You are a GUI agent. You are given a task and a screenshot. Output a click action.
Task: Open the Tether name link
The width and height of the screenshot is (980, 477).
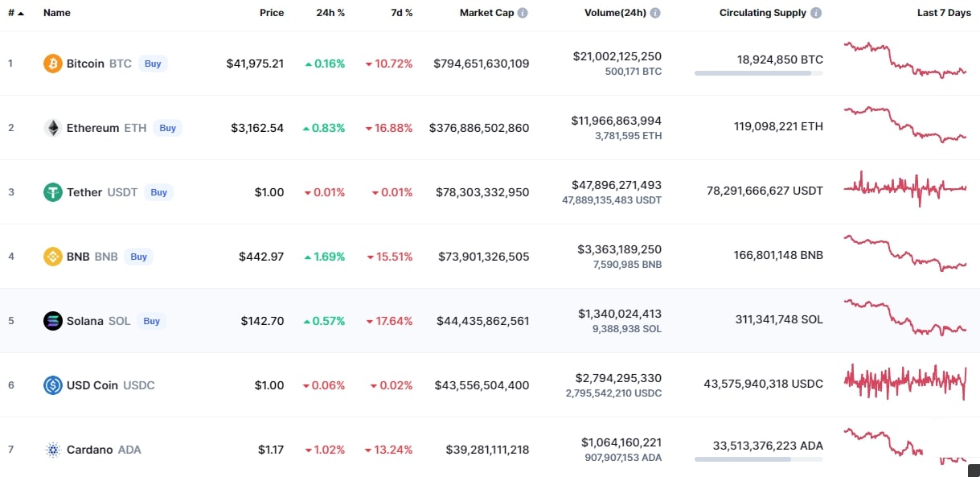84,192
